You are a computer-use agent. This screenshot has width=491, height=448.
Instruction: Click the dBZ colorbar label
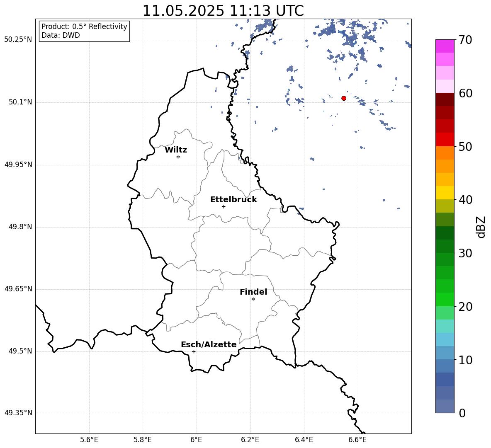click(x=481, y=227)
